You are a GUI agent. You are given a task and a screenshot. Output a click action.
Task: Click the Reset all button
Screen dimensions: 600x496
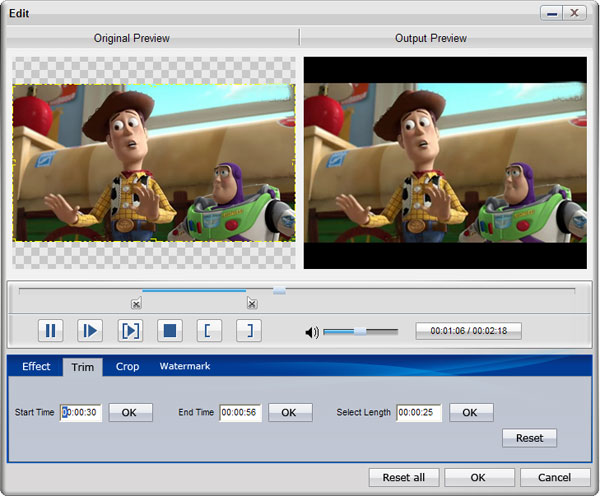[404, 478]
